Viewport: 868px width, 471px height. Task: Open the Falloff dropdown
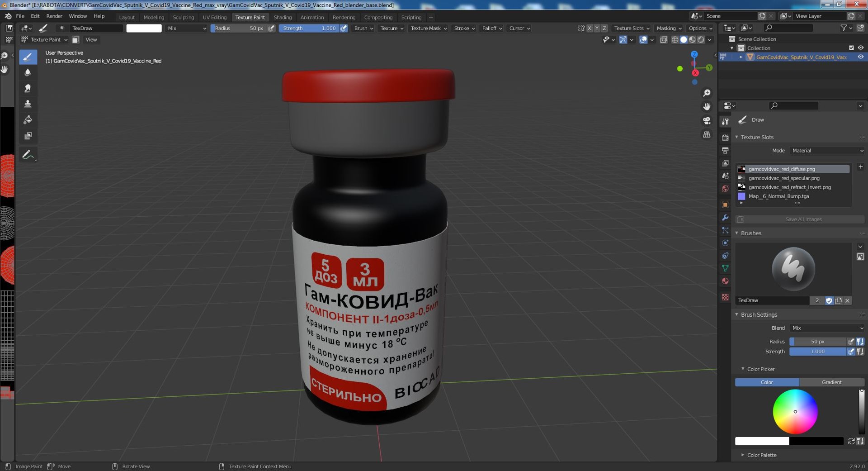coord(492,28)
